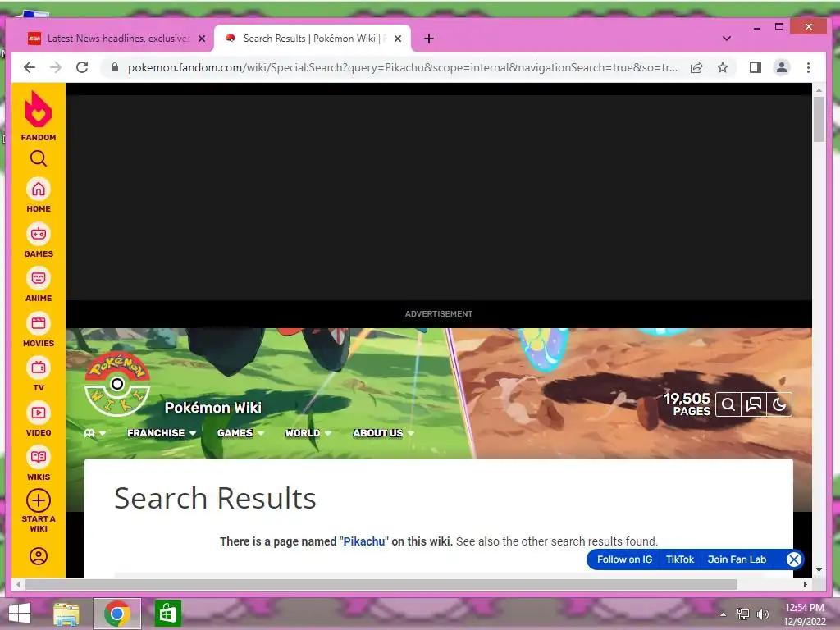Click Join Fan Lab
This screenshot has height=630, width=840.
click(x=737, y=559)
